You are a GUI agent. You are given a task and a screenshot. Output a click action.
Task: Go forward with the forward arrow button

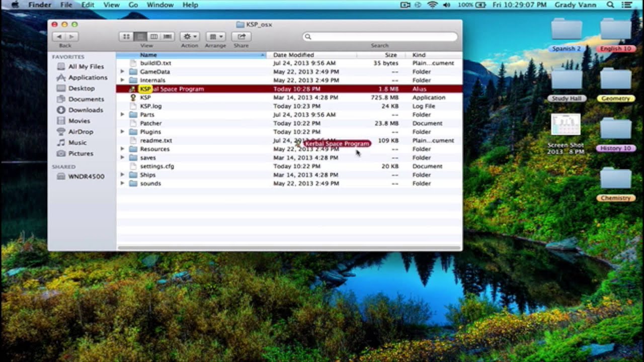pyautogui.click(x=71, y=37)
